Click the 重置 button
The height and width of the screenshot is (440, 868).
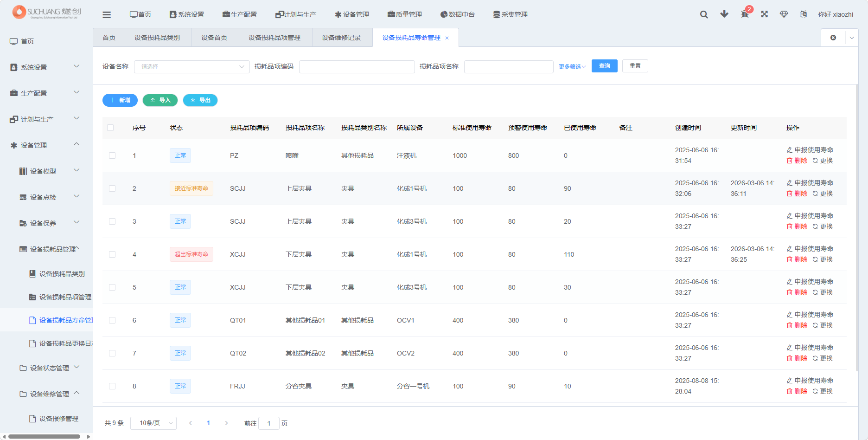coord(635,66)
